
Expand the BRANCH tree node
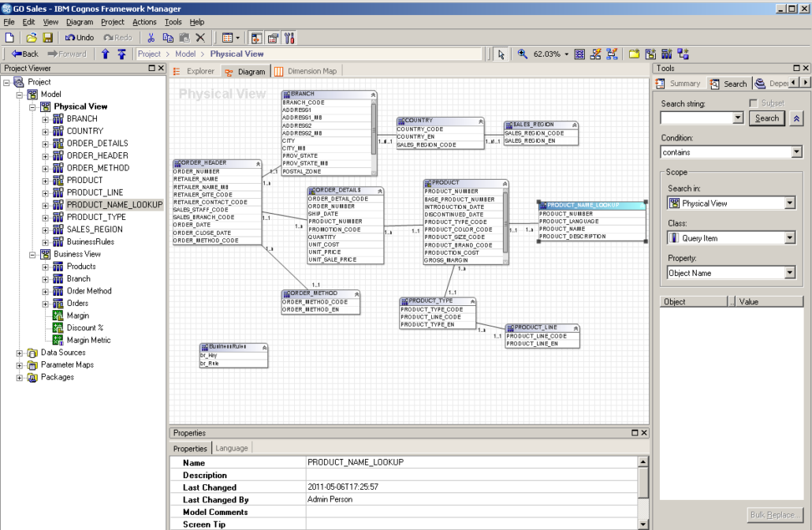45,119
